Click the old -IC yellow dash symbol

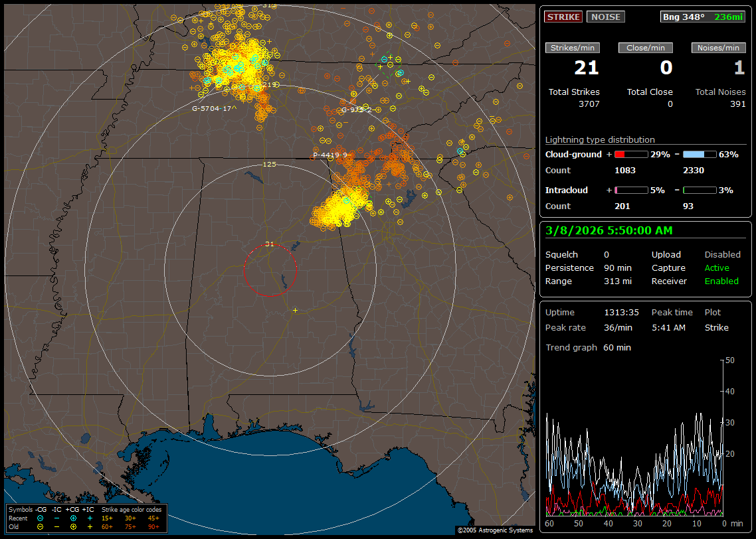[56, 526]
